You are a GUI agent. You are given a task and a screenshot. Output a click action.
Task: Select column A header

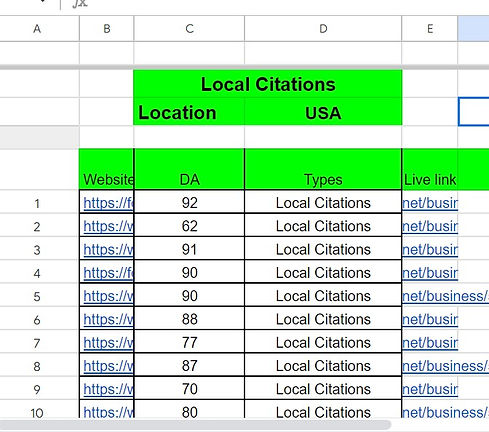coord(37,29)
